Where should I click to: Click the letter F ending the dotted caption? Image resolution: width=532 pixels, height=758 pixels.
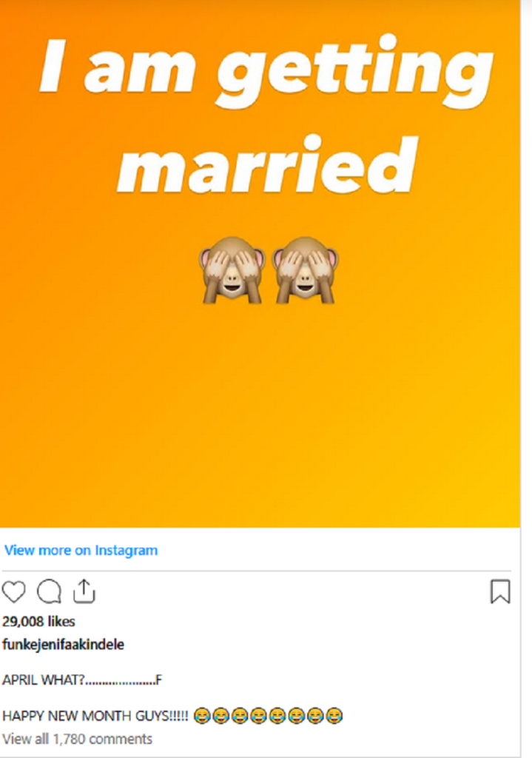pos(159,680)
